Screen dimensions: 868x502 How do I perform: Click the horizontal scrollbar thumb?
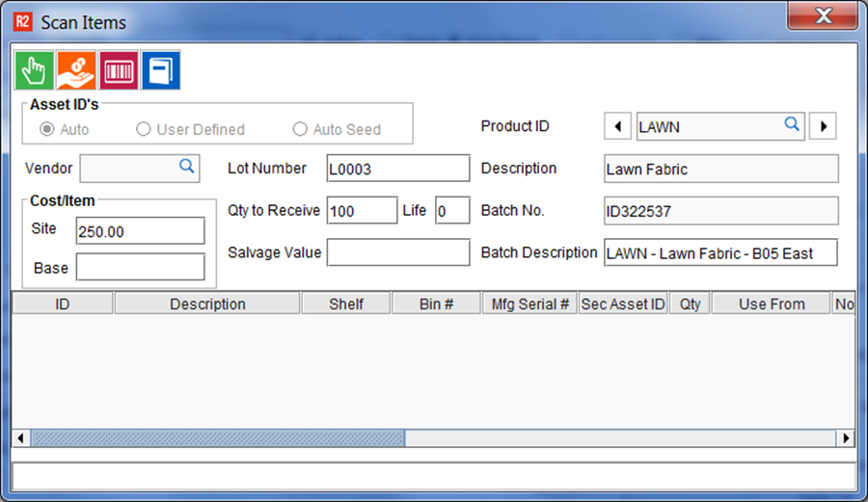click(x=217, y=437)
